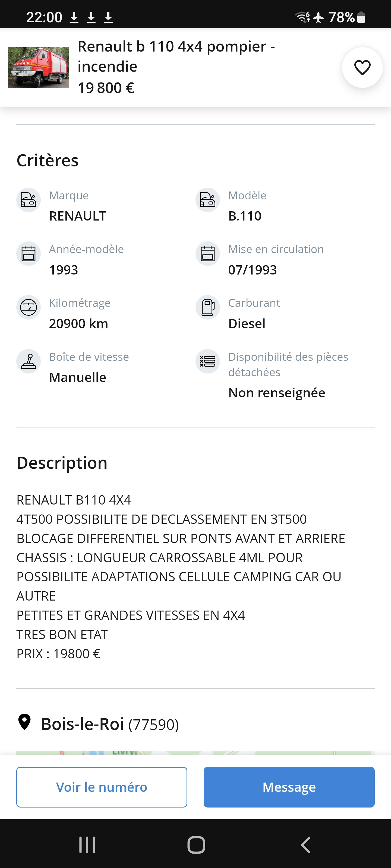
Task: Tap the Marque car icon
Action: (29, 200)
